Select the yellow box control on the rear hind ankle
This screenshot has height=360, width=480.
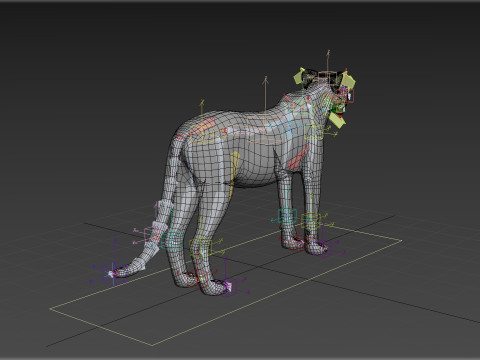(x=201, y=247)
